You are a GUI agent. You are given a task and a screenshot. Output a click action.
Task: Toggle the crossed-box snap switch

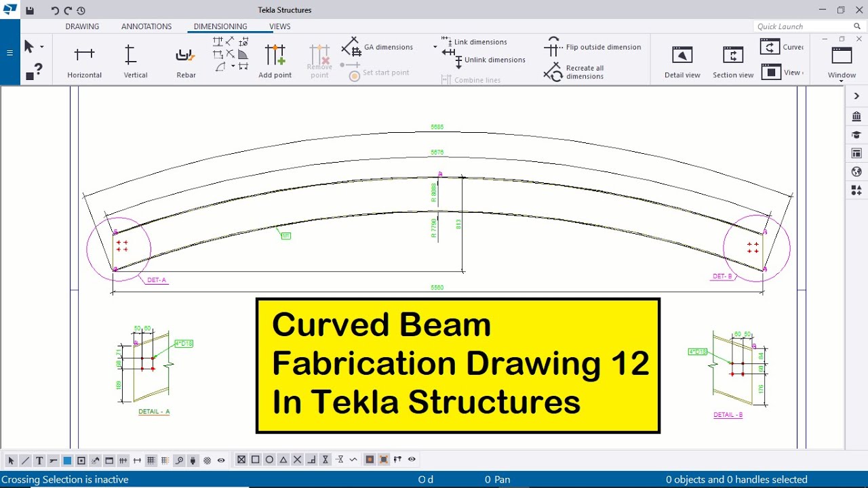(241, 460)
